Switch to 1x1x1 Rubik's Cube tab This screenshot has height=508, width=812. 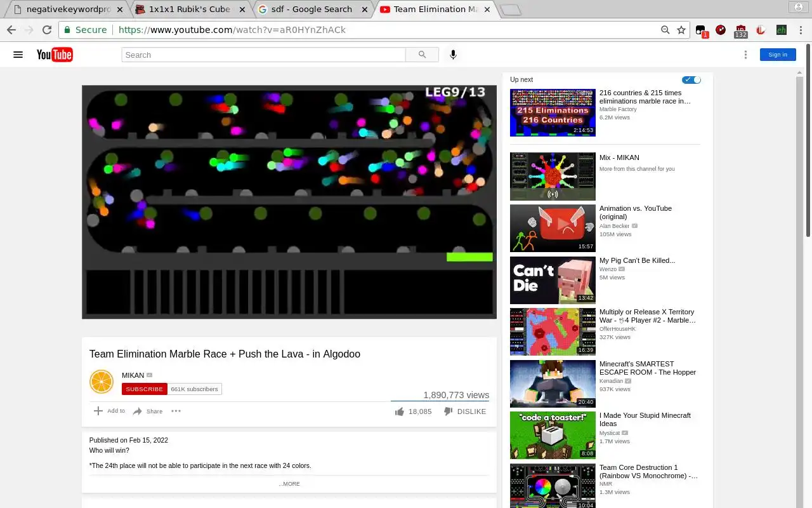click(x=190, y=10)
